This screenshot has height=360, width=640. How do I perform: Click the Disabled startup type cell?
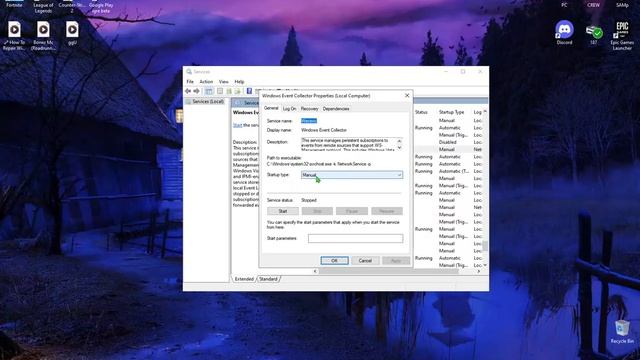point(447,142)
